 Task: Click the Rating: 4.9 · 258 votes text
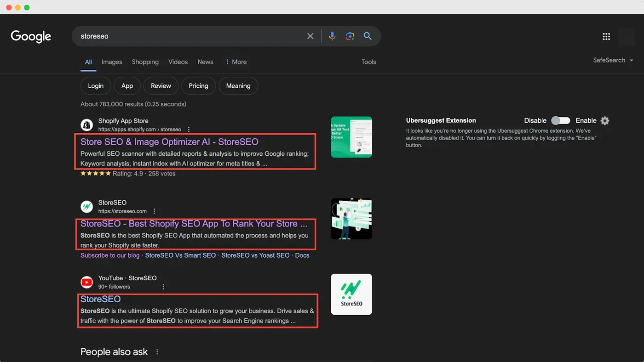click(144, 174)
